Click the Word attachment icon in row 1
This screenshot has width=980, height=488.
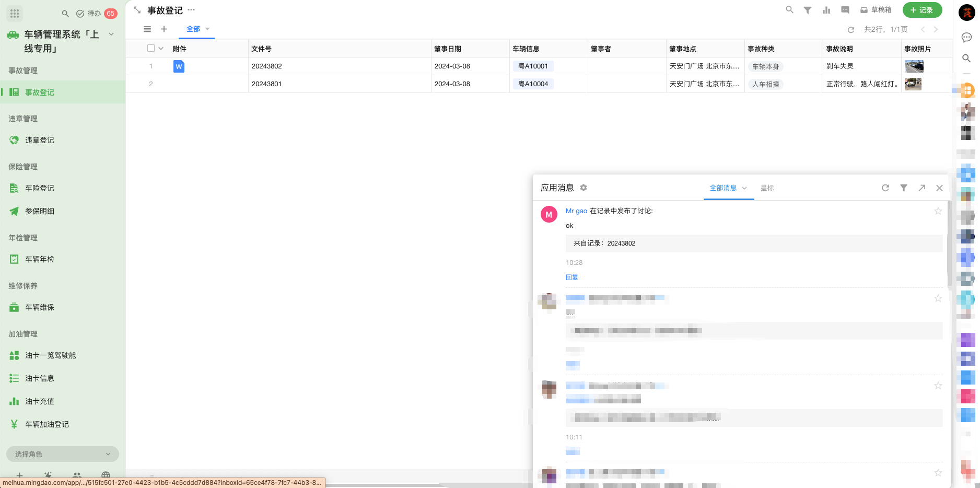(x=179, y=66)
